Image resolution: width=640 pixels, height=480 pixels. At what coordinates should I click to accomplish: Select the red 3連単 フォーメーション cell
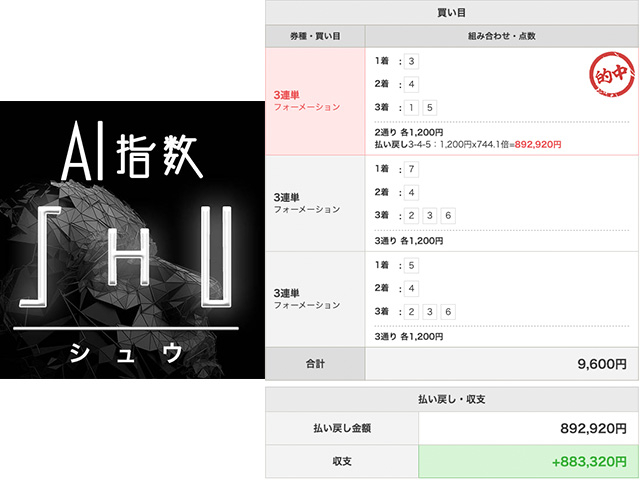(315, 101)
